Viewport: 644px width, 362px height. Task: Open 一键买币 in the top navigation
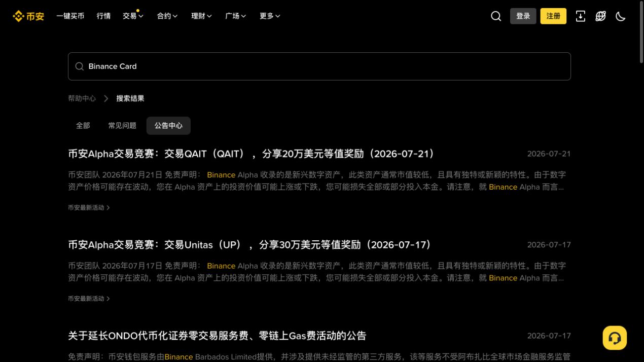(70, 16)
